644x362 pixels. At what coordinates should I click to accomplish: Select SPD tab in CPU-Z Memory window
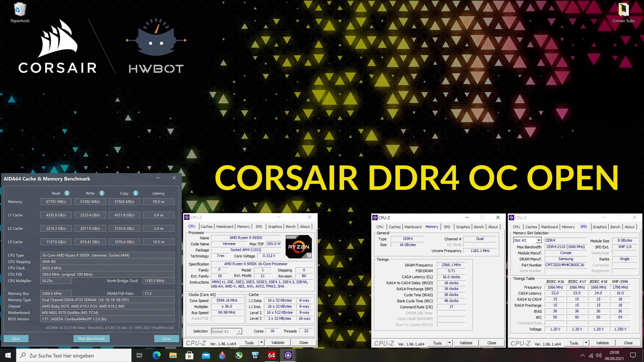click(x=447, y=227)
